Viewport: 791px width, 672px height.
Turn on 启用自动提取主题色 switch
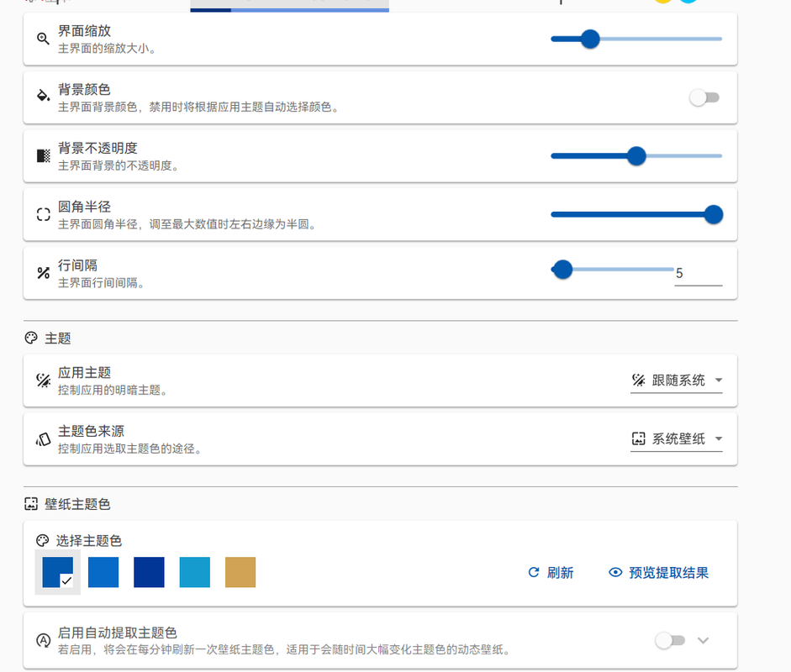pyautogui.click(x=670, y=640)
